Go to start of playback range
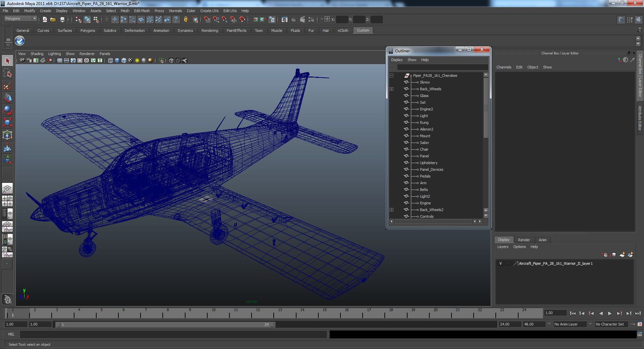The height and width of the screenshot is (349, 644). click(x=573, y=313)
